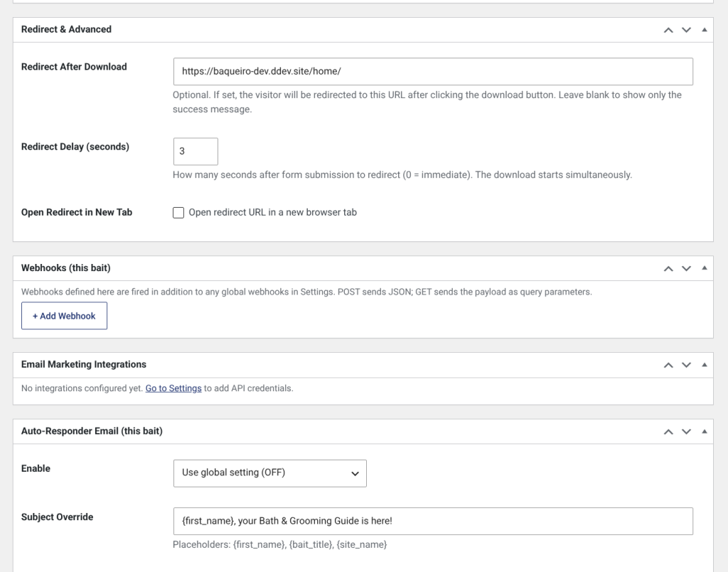Move Auto-Responder Email panel up

coord(668,432)
